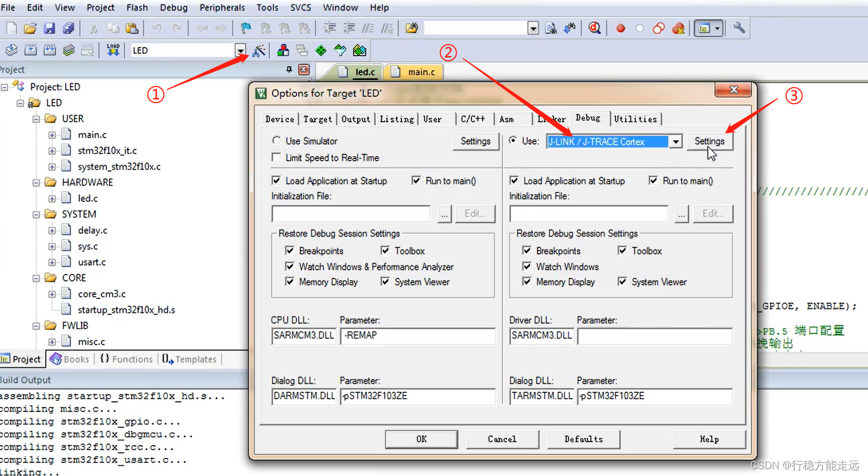868x476 pixels.
Task: Collapse the Project: LED tree root
Action: coord(5,87)
